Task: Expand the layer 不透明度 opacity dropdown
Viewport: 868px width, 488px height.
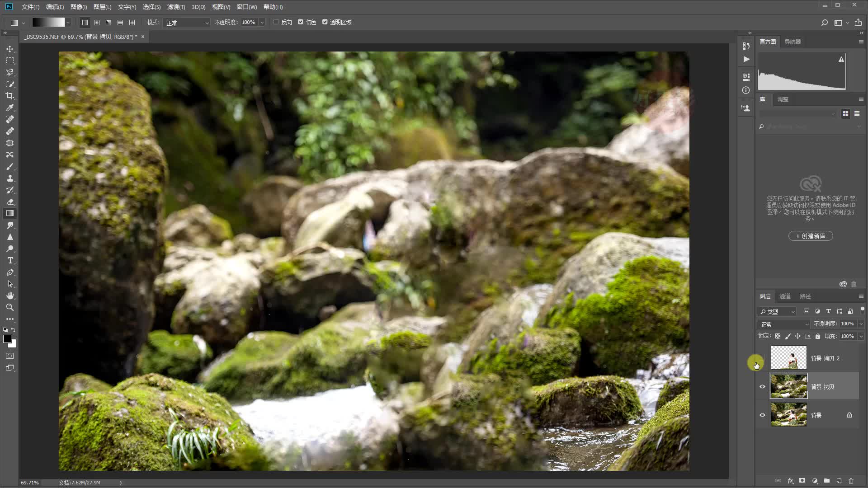Action: [861, 324]
